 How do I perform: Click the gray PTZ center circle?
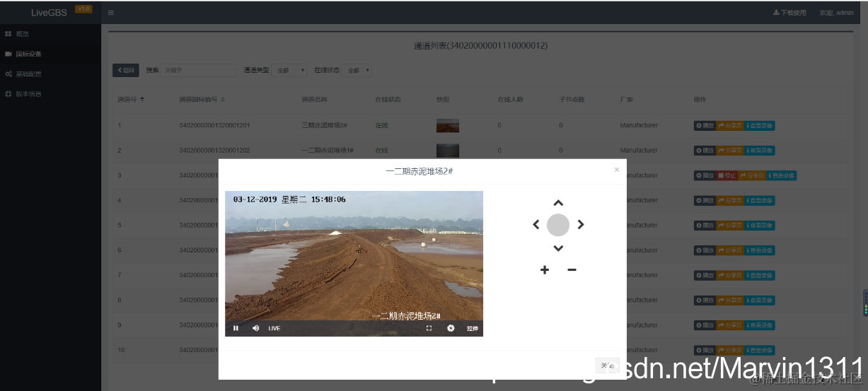click(x=558, y=225)
